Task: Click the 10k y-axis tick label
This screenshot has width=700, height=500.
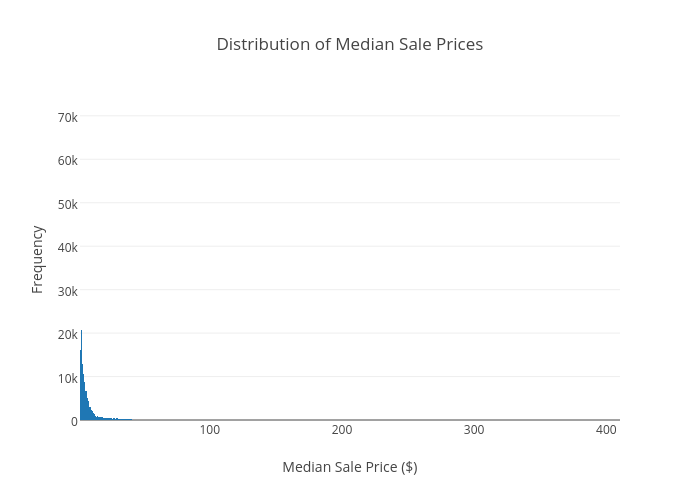Action: pyautogui.click(x=67, y=378)
